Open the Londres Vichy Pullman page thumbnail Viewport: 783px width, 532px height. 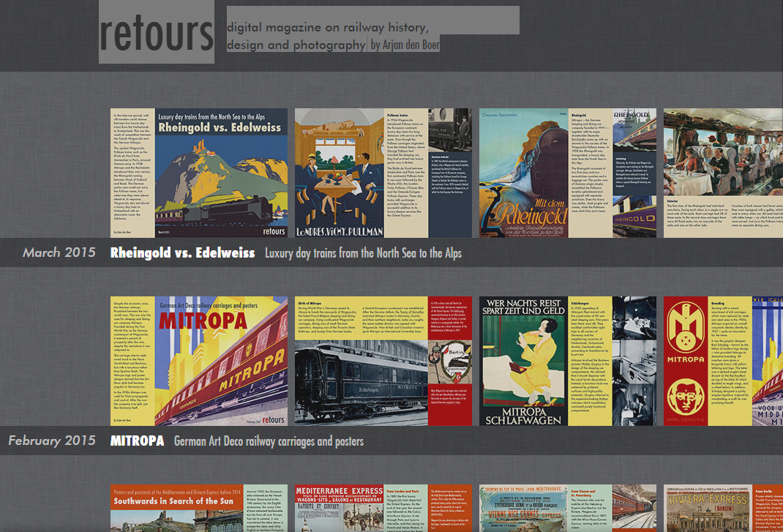pos(383,173)
